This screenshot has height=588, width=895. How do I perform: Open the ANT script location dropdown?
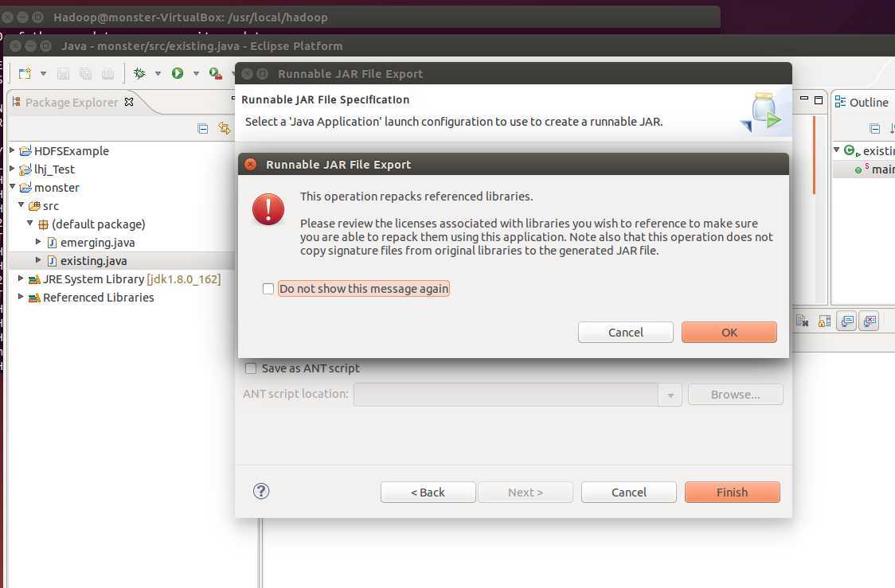[x=670, y=395]
